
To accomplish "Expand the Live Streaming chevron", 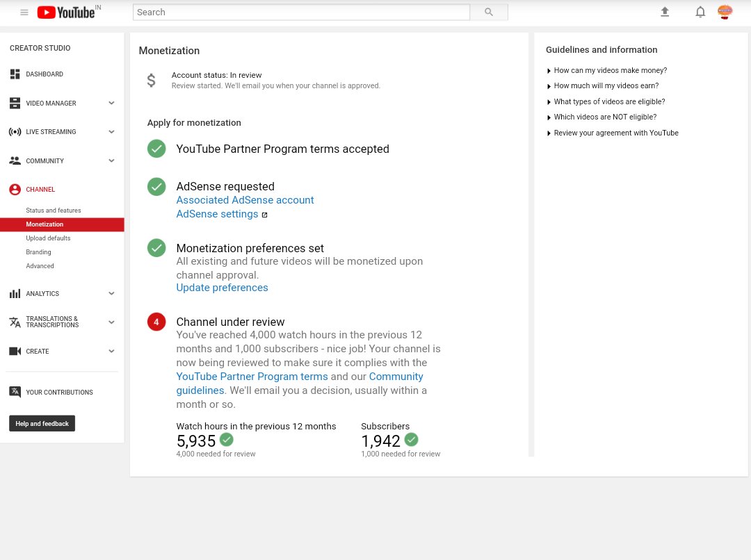I will 111,131.
